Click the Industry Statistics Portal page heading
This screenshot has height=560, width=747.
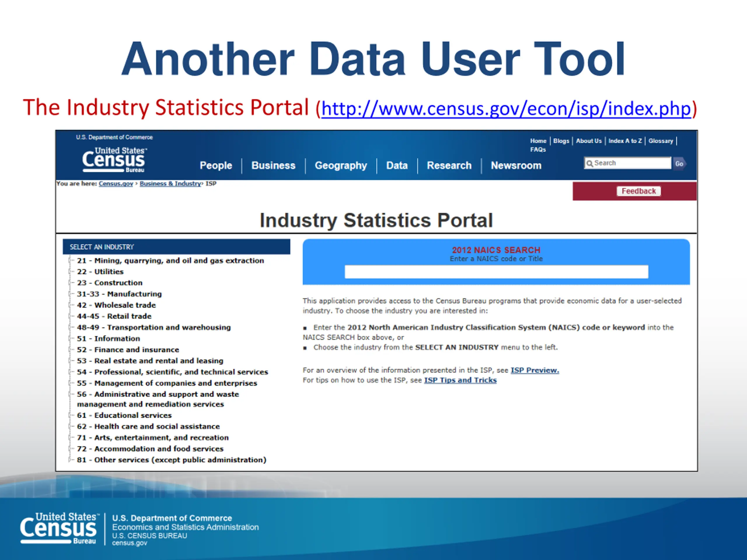click(376, 220)
